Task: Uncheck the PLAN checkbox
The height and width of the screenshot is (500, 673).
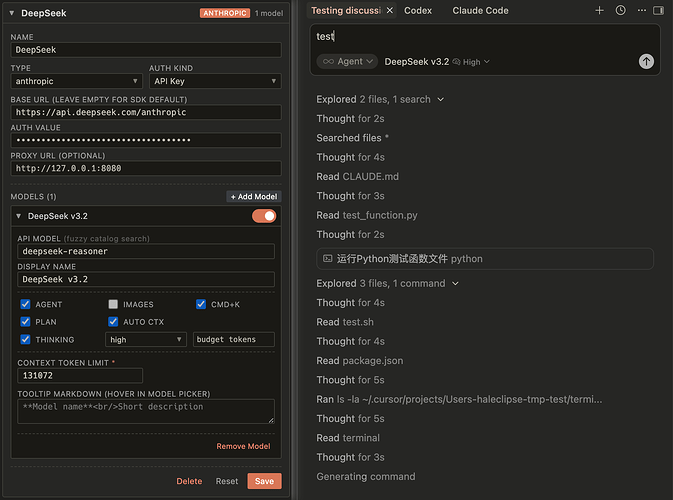Action: point(25,322)
